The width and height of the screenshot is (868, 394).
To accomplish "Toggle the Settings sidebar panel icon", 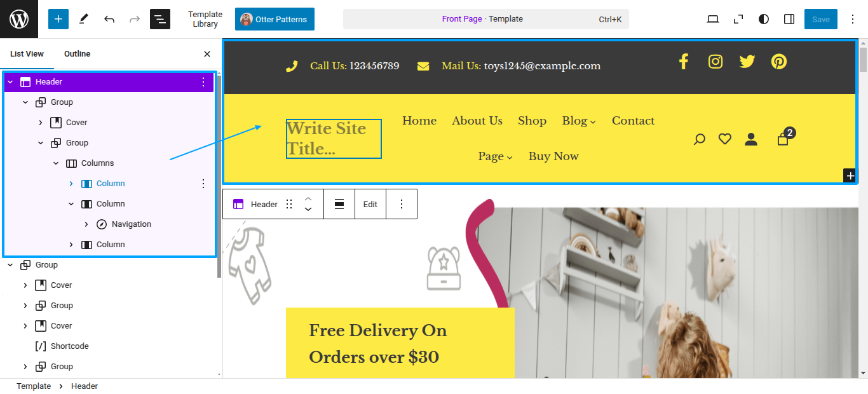I will coord(789,19).
